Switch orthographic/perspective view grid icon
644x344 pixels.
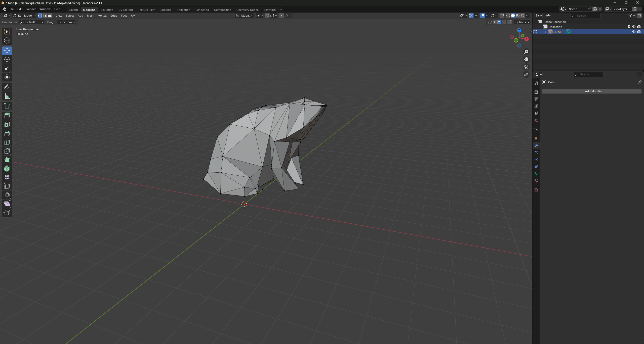526,75
